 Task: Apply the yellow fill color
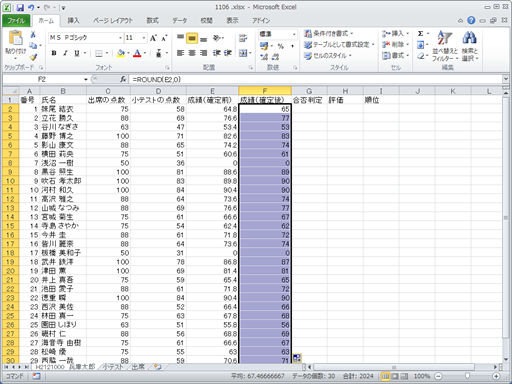[121, 53]
